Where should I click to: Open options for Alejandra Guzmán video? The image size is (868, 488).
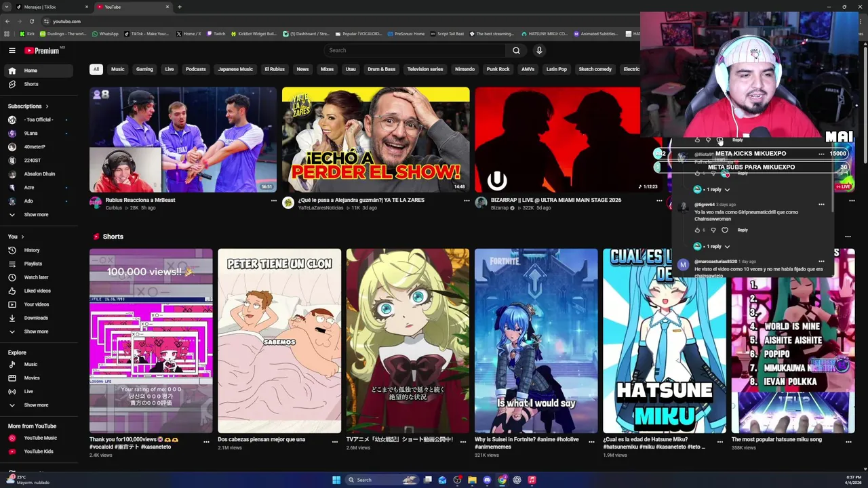[467, 201]
